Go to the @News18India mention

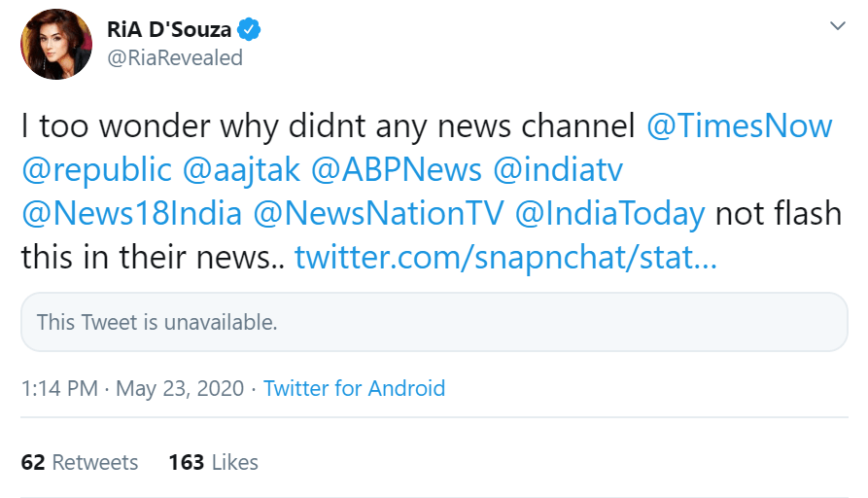pos(130,214)
